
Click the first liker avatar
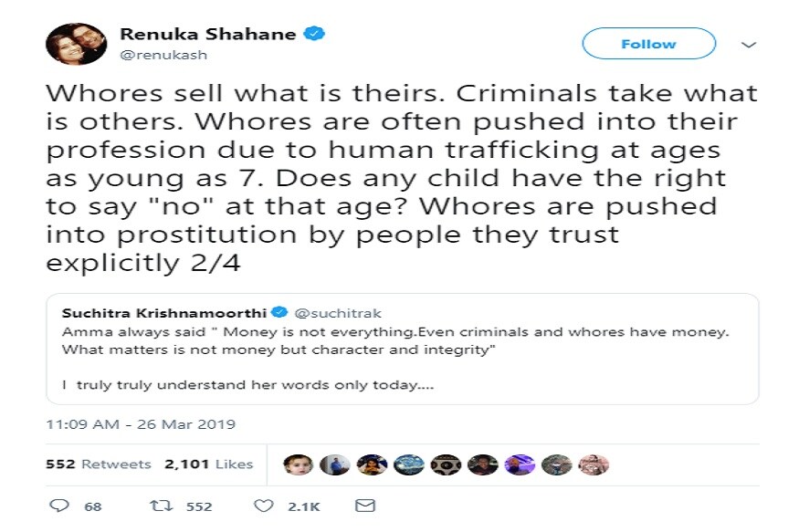(299, 464)
